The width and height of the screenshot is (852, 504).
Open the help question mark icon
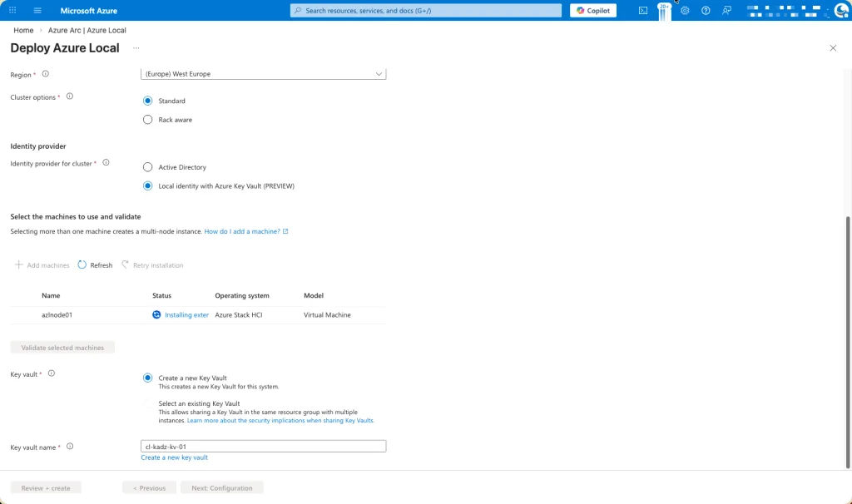click(706, 11)
